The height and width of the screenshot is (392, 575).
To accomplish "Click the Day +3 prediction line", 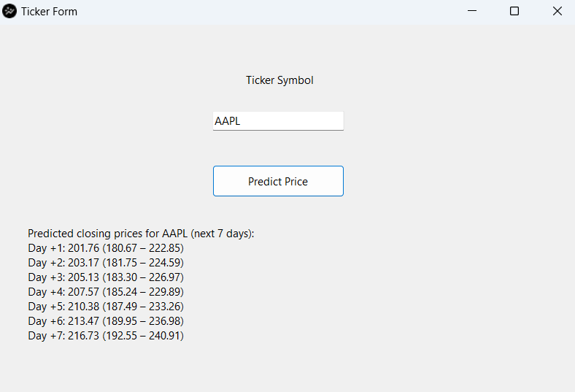I will [x=106, y=277].
